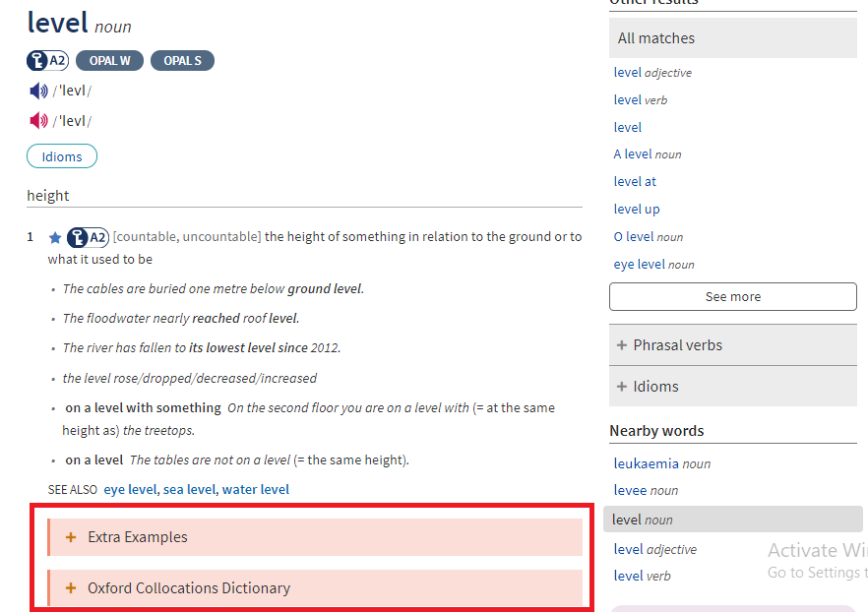
Task: Open the eye level cross-reference link
Action: point(130,489)
